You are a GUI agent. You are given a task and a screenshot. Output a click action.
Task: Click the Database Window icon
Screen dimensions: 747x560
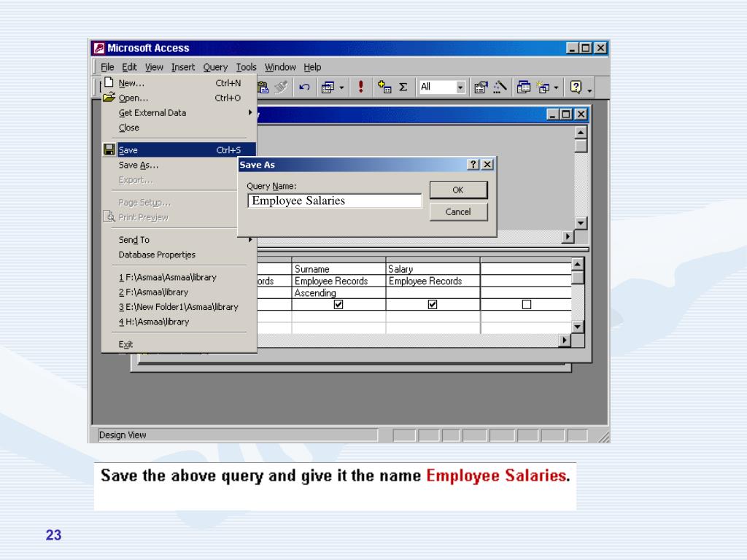coord(524,87)
